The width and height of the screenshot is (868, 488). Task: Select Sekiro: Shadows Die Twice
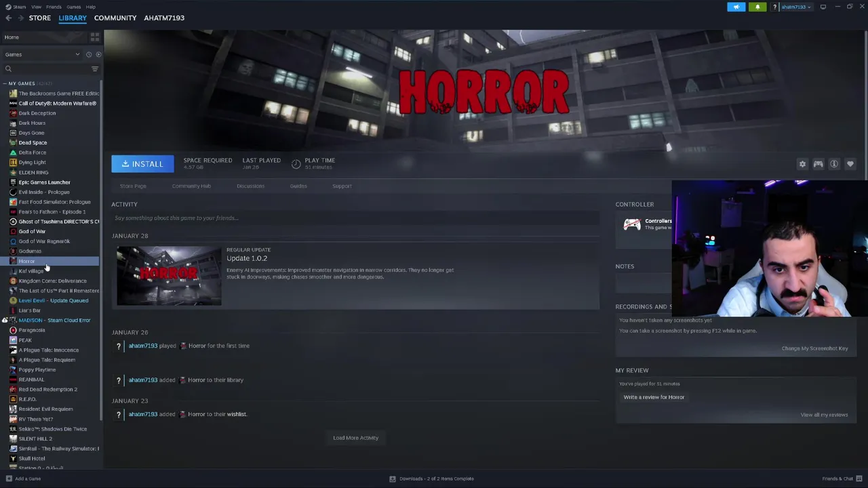pyautogui.click(x=52, y=428)
